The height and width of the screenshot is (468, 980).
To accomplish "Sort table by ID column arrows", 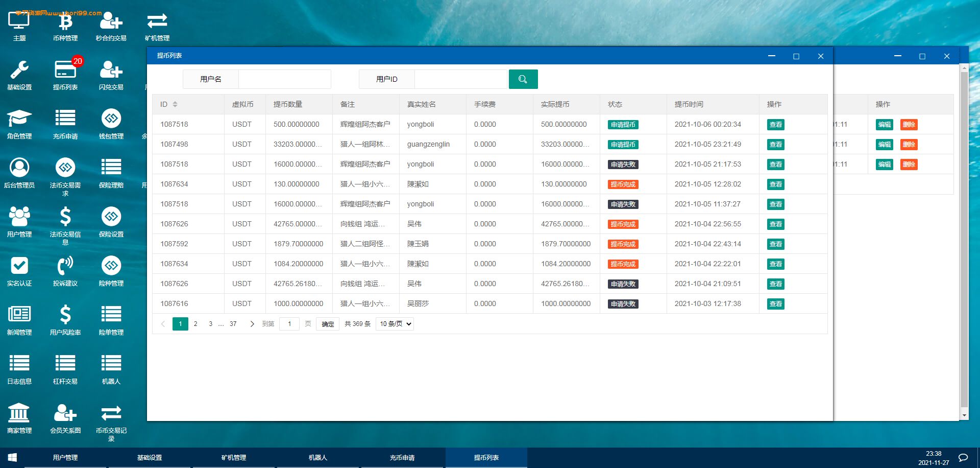I will pyautogui.click(x=175, y=104).
